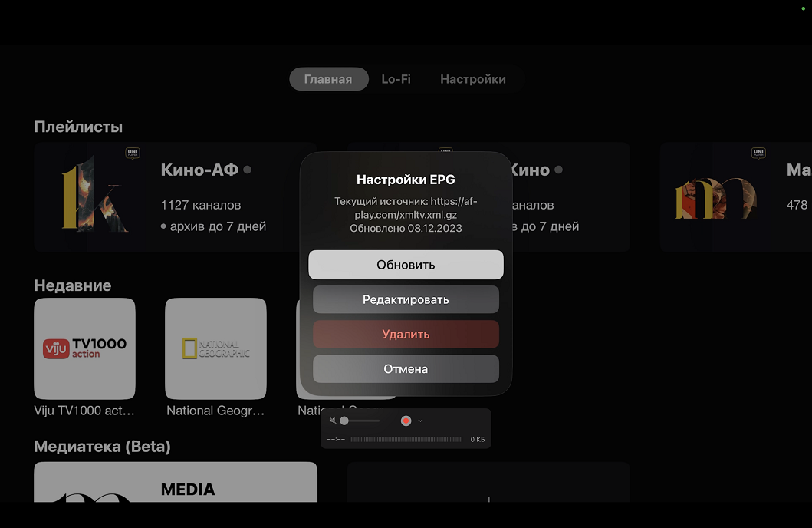This screenshot has height=528, width=812.
Task: Open the MEDIA card in Медиатека
Action: (176, 482)
